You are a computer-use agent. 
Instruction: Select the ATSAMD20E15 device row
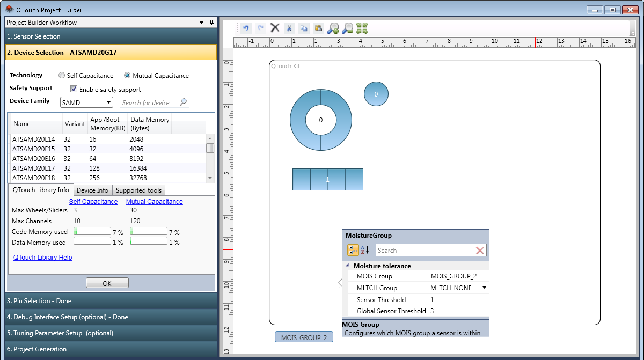[108, 149]
